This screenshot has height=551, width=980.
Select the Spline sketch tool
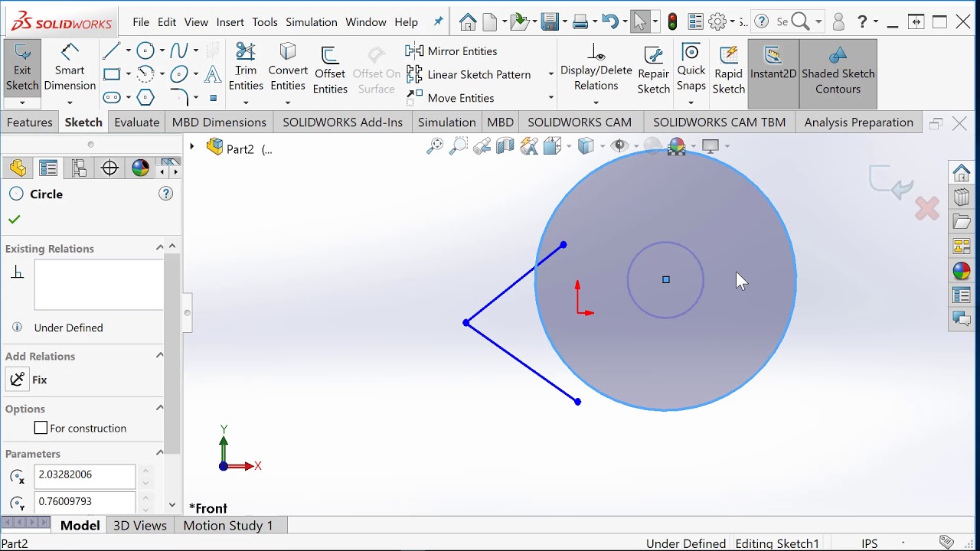click(179, 51)
